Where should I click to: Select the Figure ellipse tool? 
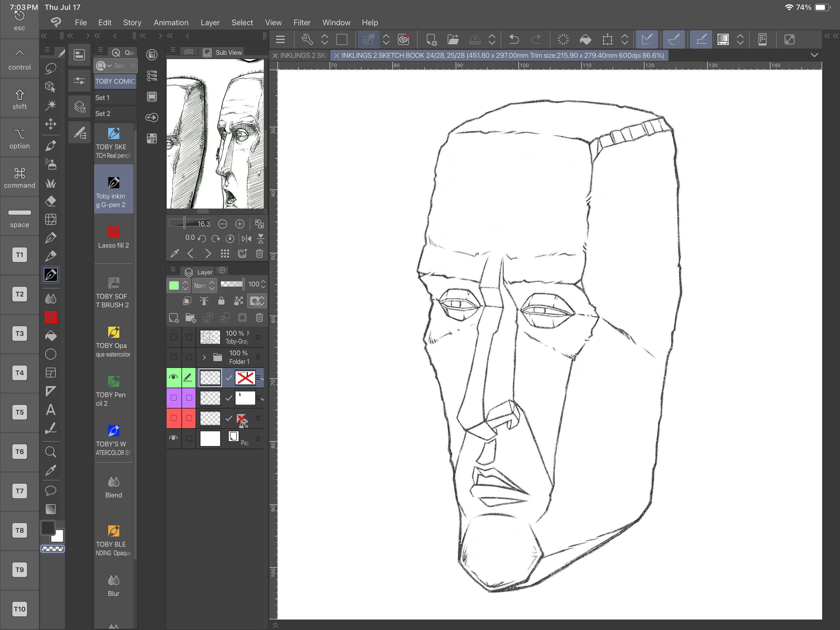coord(50,354)
